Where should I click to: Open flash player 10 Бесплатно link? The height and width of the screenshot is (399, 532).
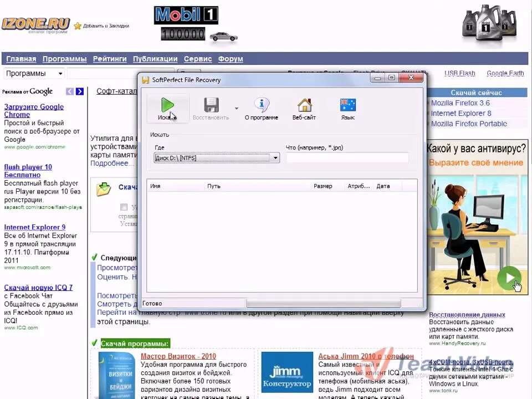pyautogui.click(x=28, y=171)
